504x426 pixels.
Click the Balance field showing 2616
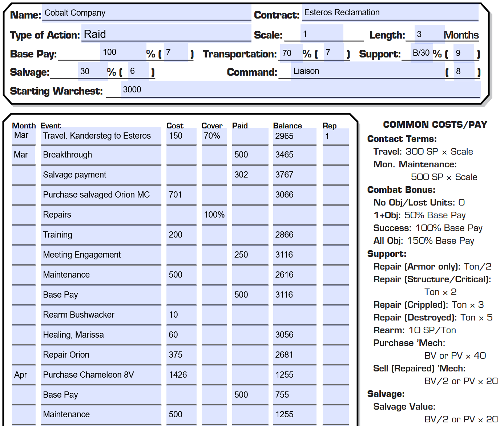click(295, 275)
